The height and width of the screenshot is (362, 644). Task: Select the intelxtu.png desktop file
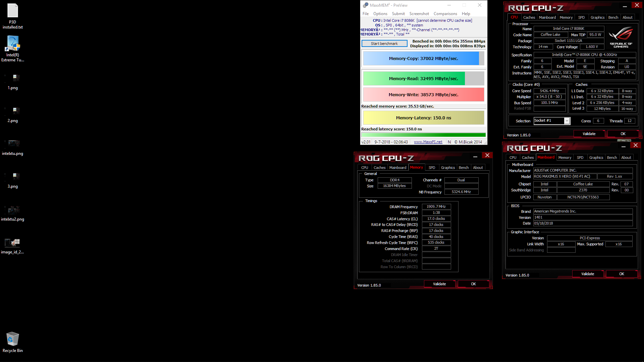point(13,148)
